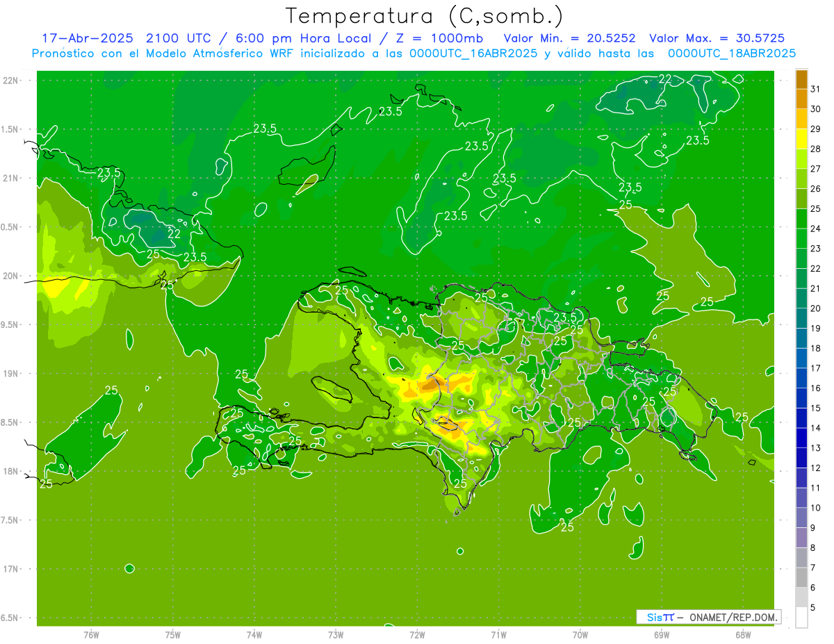
Task: Click the '24' label on the color scale
Action: click(x=816, y=229)
